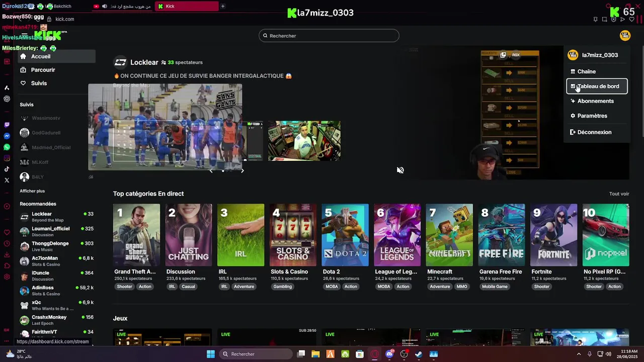Image resolution: width=644 pixels, height=362 pixels.
Task: Open Steam from the Windows taskbar
Action: coord(419,354)
